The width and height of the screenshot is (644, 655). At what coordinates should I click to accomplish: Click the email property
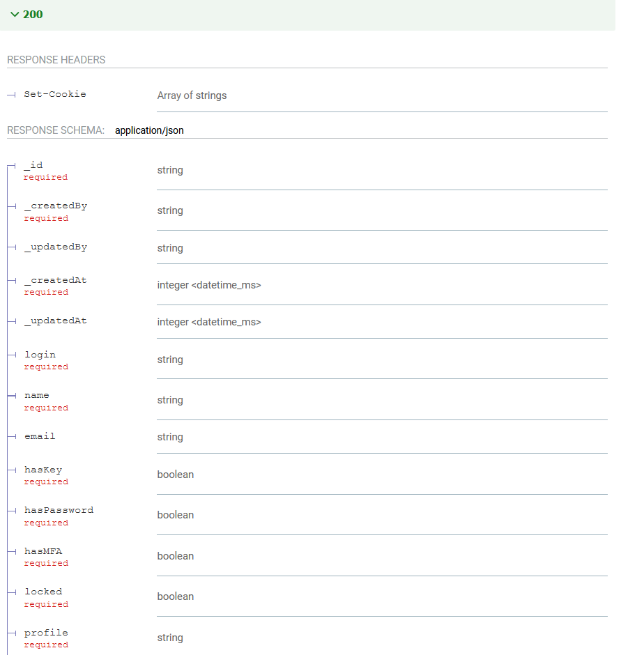click(40, 436)
